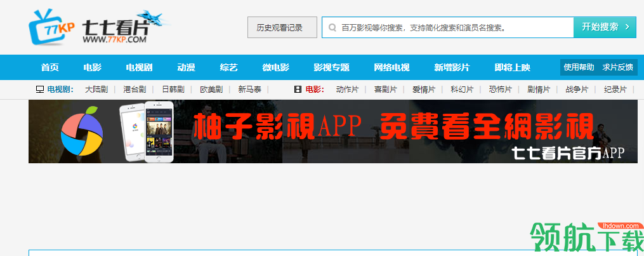Click the monitor icon beside 电视剧
Viewport: 644px width, 256px height.
pyautogui.click(x=40, y=89)
